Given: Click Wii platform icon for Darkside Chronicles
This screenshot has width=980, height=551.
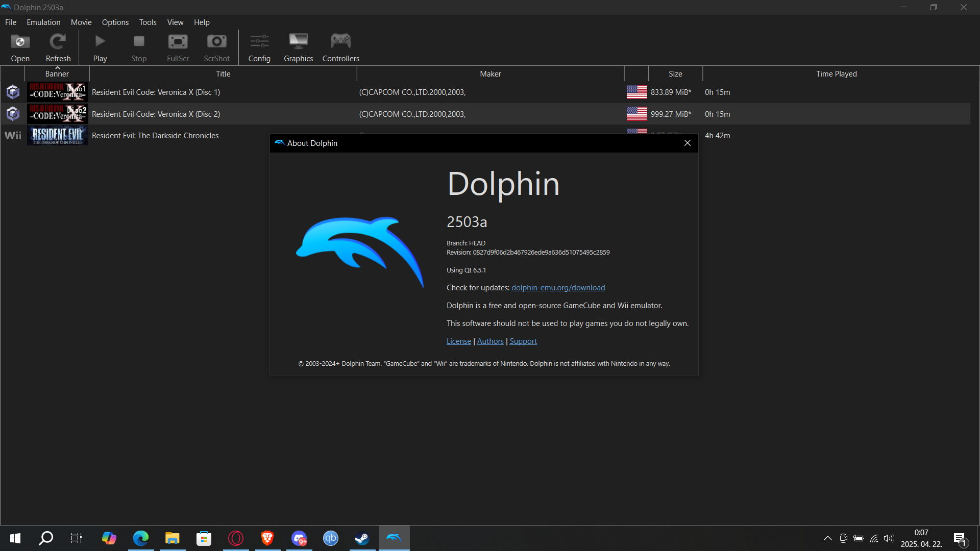Looking at the screenshot, I should [x=13, y=135].
